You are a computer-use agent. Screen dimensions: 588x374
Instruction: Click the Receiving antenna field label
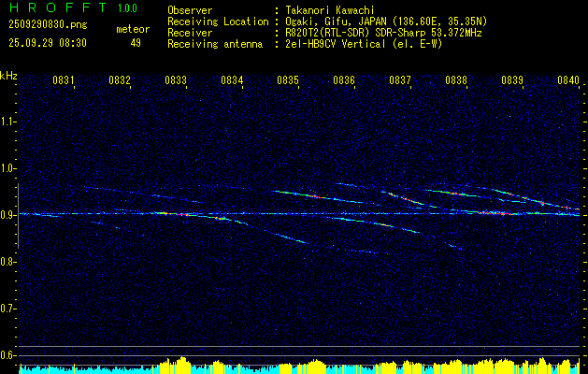[x=215, y=44]
